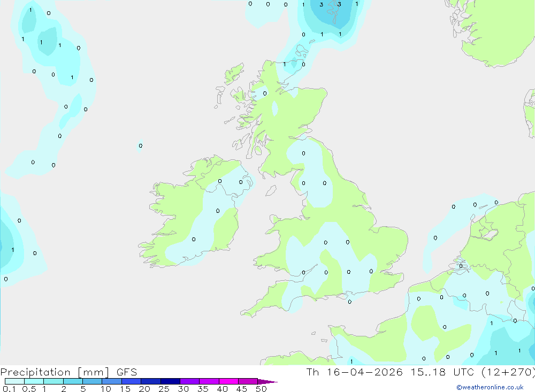Click the '25' label on the legend scale
This screenshot has height=392, width=535.
click(x=164, y=389)
